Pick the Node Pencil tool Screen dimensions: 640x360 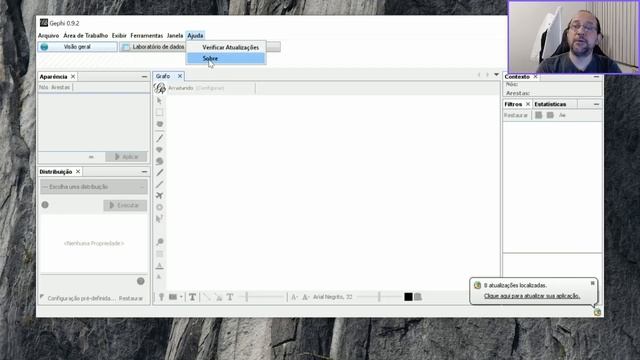point(160,173)
